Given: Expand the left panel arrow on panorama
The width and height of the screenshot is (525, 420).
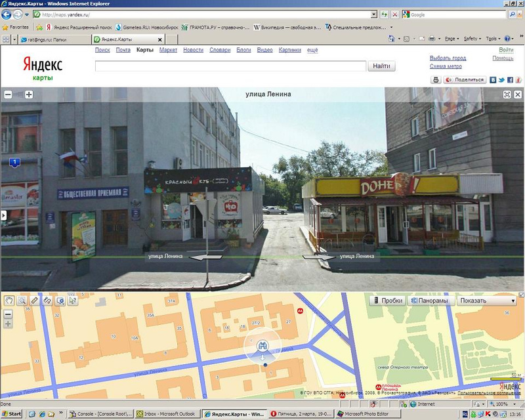Looking at the screenshot, I should 3,215.
